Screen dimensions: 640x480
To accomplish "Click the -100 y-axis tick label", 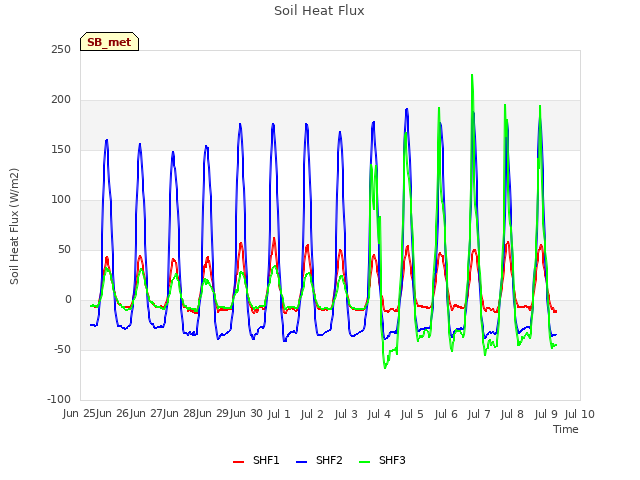I will coord(59,400).
